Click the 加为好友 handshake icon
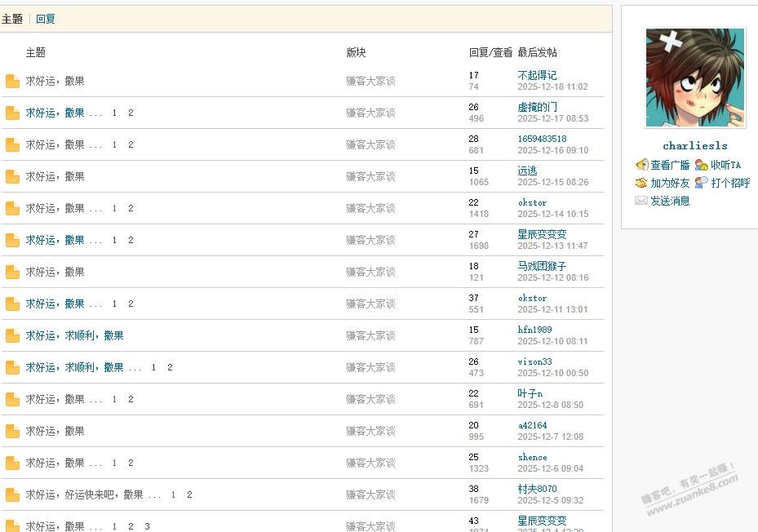 click(641, 183)
